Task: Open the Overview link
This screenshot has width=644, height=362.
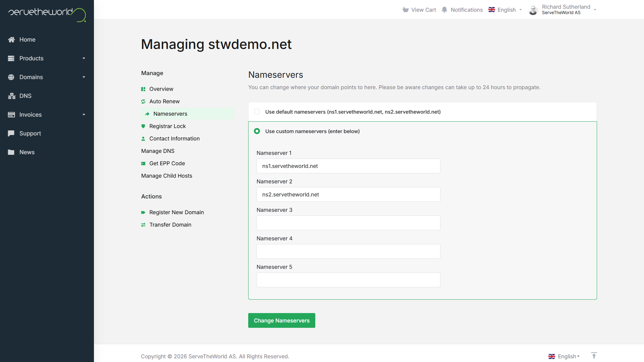Action: point(161,89)
